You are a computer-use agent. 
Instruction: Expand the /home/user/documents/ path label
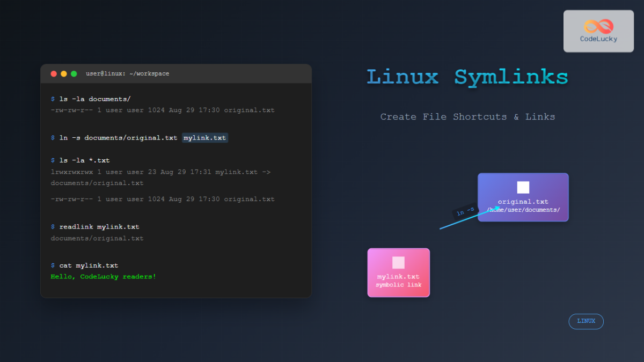click(523, 210)
